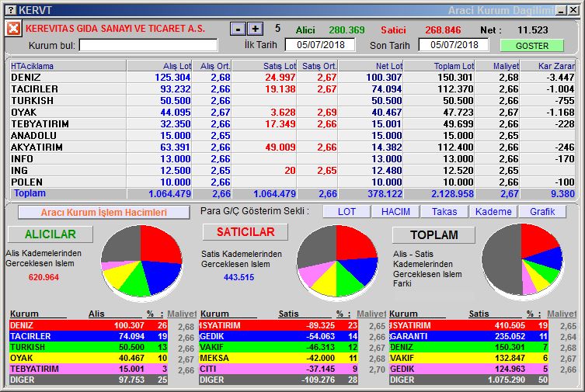Screen dimensions: 585x392
Task: Sort by Net Lot column header
Action: [371, 66]
